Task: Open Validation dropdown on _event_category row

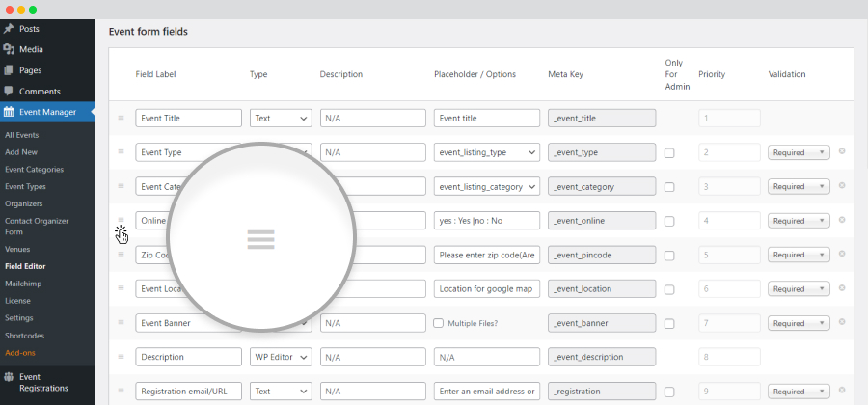Action: pyautogui.click(x=799, y=187)
